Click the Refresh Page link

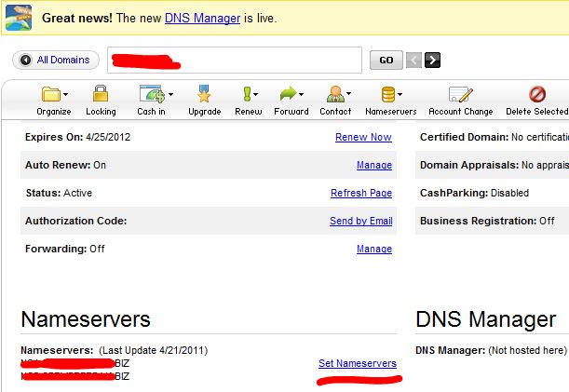coord(361,193)
